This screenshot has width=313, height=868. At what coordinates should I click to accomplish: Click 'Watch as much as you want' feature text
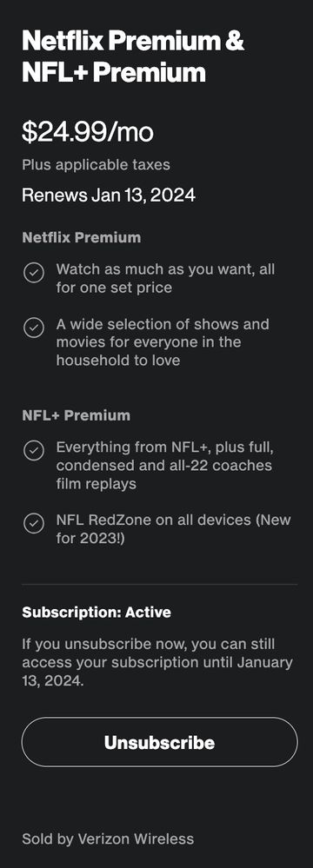pyautogui.click(x=166, y=278)
